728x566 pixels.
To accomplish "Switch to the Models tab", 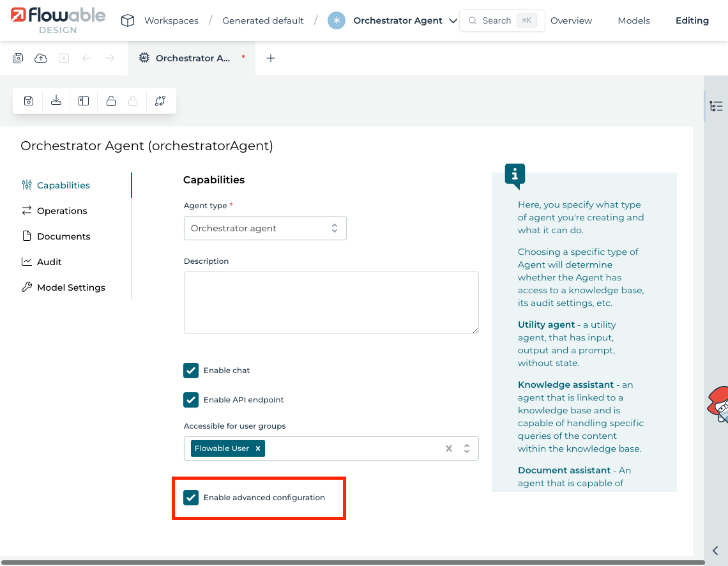I will tap(633, 20).
